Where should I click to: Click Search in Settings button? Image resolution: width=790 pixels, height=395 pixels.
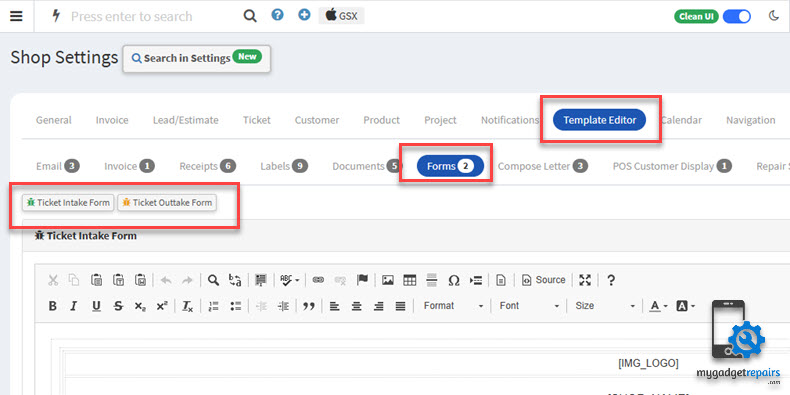[196, 58]
